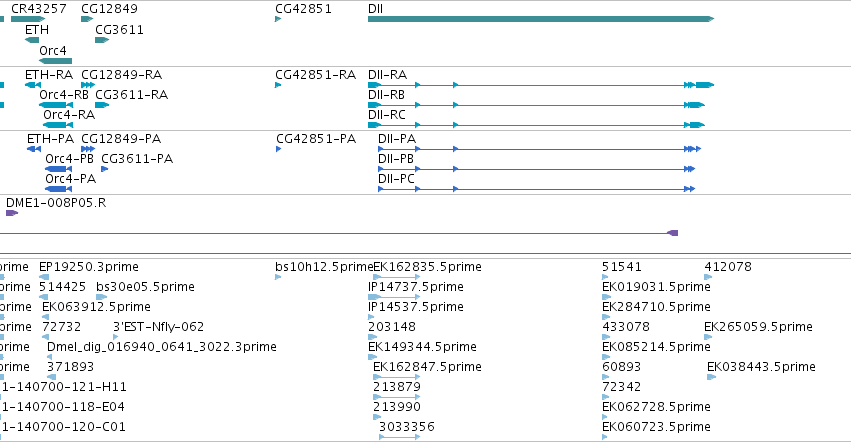Click the CG12849-PA protein label
This screenshot has width=851, height=442.
point(121,138)
